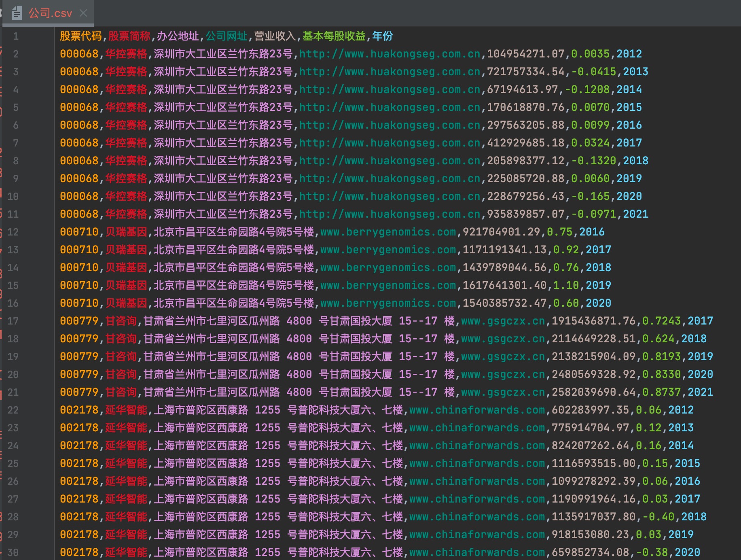Click EPS value 0.624
The image size is (741, 560).
click(x=658, y=339)
